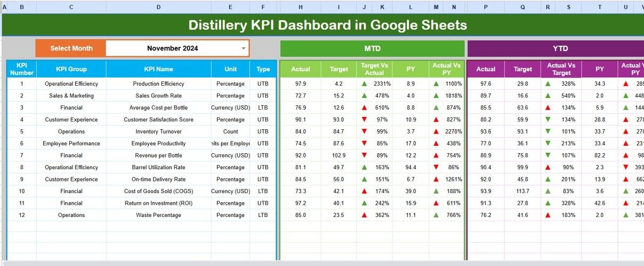644x266 pixels.
Task: Click the orange Select Month label
Action: tap(71, 48)
